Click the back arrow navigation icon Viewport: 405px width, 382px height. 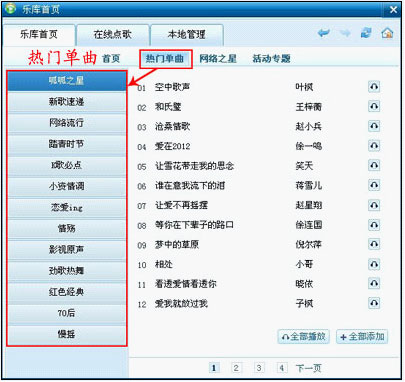click(x=324, y=33)
